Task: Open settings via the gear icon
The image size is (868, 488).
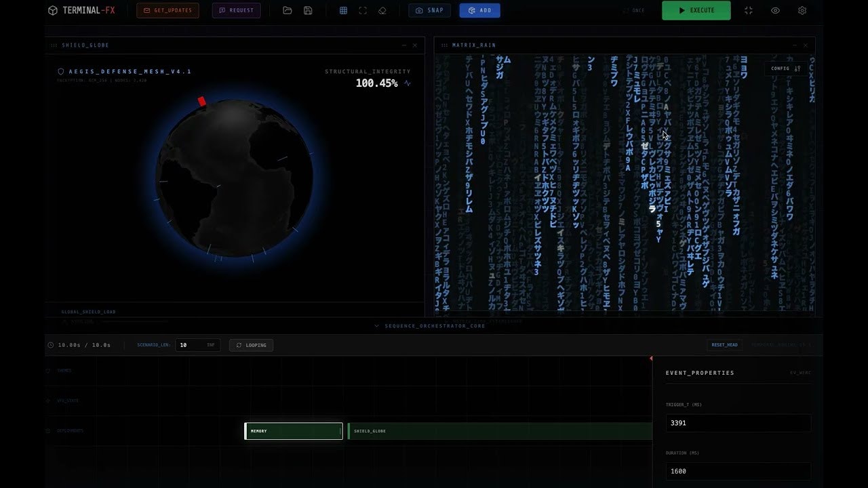Action: point(802,10)
